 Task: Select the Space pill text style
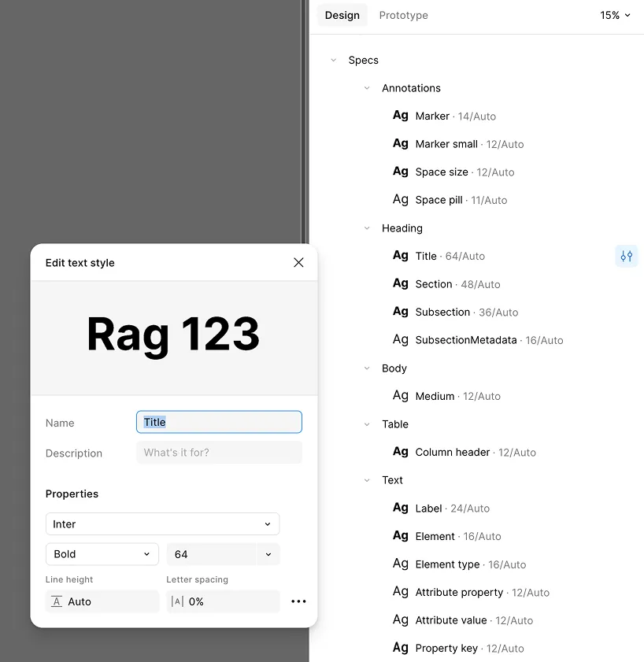click(x=461, y=200)
